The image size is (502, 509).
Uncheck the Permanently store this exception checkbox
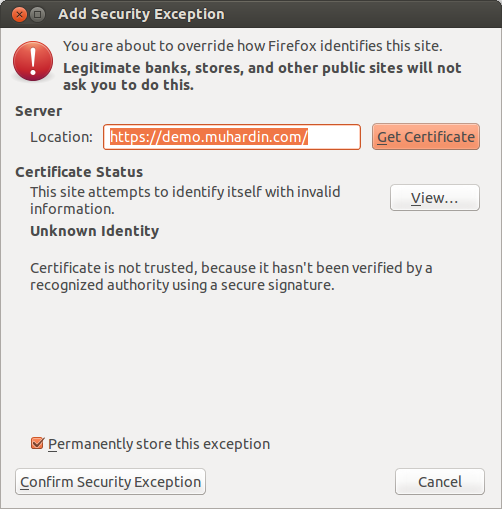point(37,443)
